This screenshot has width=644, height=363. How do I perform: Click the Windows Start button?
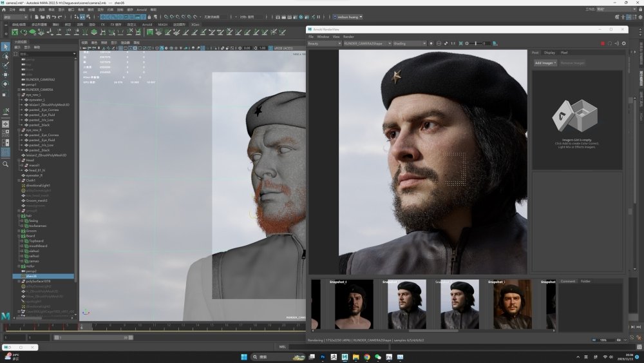click(x=244, y=357)
